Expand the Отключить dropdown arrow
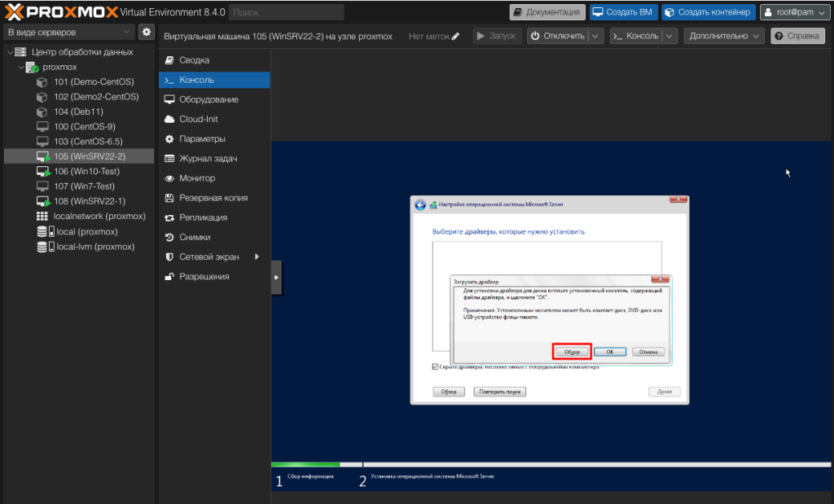Viewport: 834px width, 504px height. pos(595,37)
